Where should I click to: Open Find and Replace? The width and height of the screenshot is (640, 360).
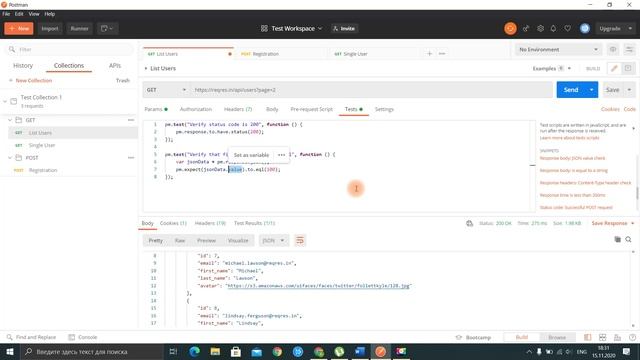(31, 337)
